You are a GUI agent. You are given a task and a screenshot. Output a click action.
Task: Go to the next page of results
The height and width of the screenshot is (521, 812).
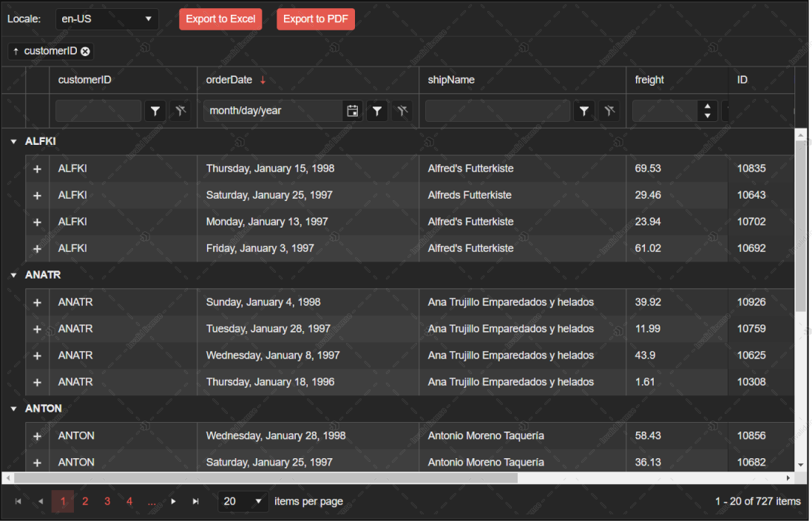pos(173,501)
